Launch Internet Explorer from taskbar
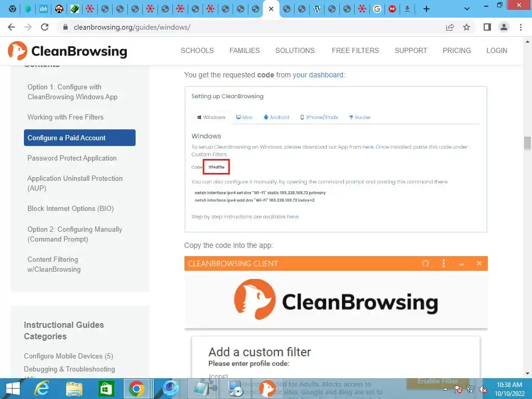The height and width of the screenshot is (399, 532). pyautogui.click(x=42, y=389)
